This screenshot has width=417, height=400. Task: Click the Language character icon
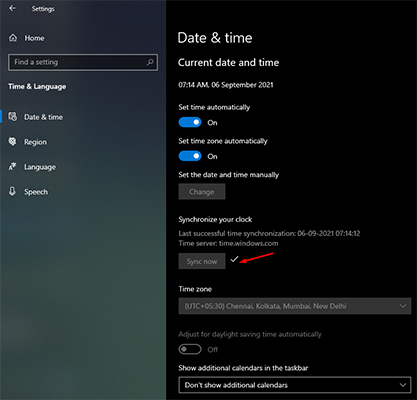13,167
